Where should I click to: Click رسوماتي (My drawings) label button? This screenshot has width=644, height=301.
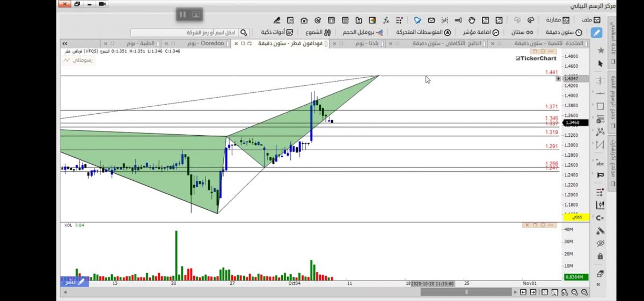78,61
